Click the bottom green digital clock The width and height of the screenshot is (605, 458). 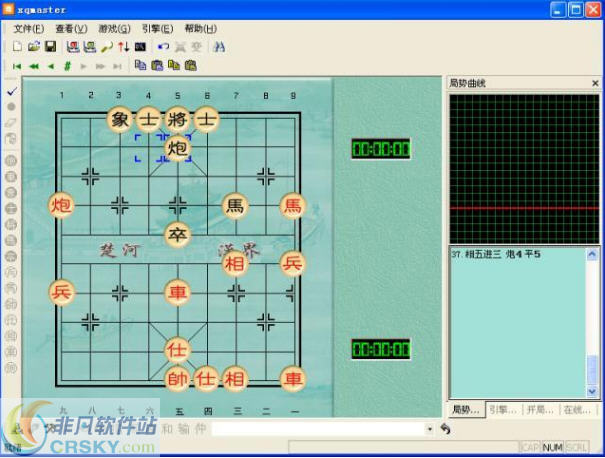point(381,349)
